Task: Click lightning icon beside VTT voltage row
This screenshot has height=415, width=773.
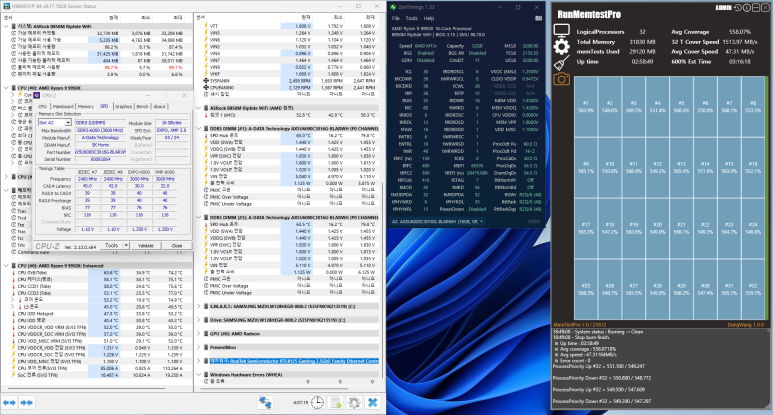Action: (206, 26)
